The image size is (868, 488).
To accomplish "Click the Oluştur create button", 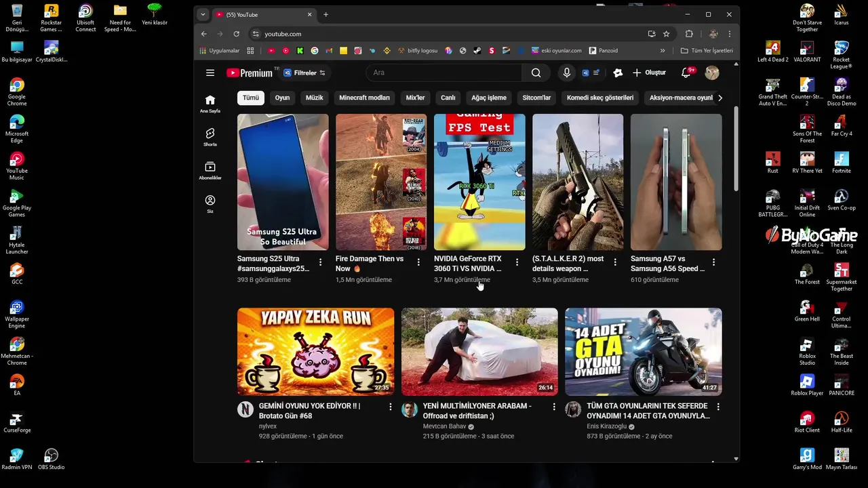I will [x=649, y=73].
